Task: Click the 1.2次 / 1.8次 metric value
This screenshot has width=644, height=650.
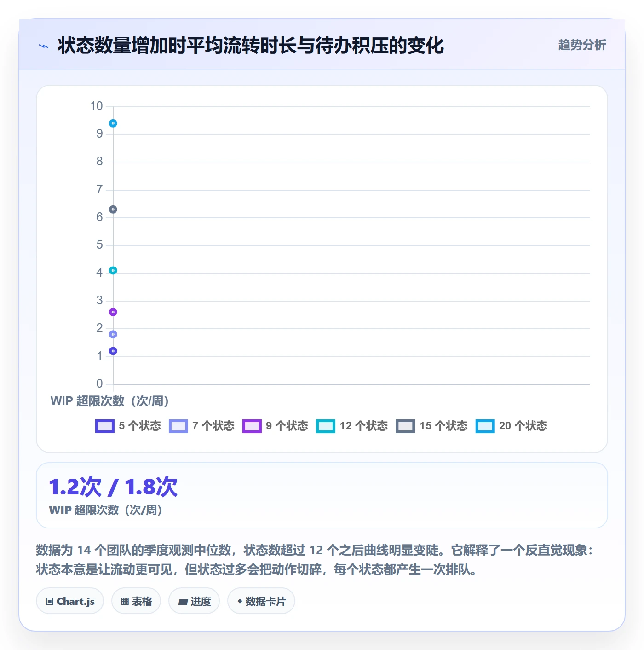Action: coord(113,487)
